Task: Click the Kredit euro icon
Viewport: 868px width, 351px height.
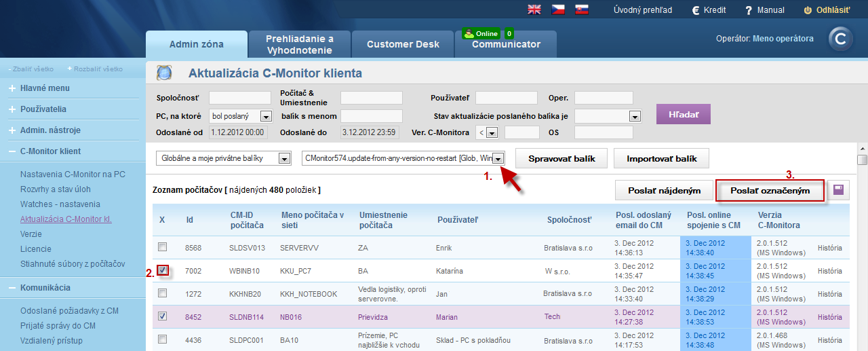Action: pyautogui.click(x=695, y=10)
